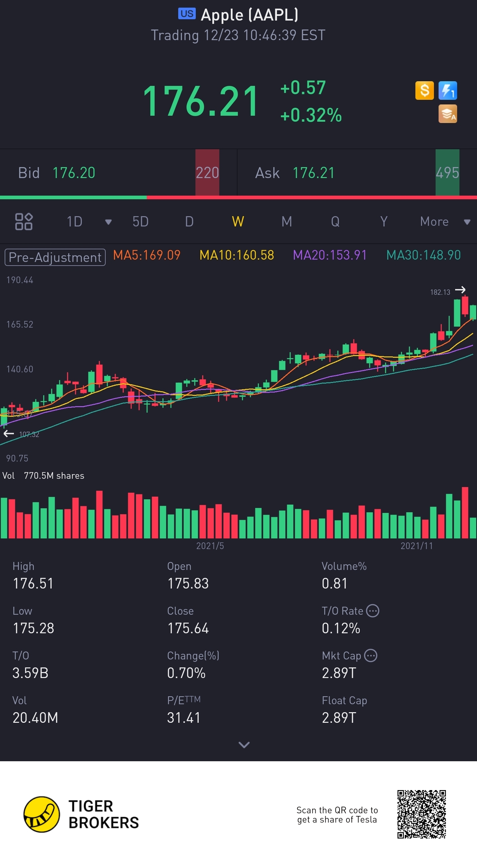This screenshot has height=868, width=477.
Task: Tap the Mkt Cap value 2.89T
Action: point(339,673)
